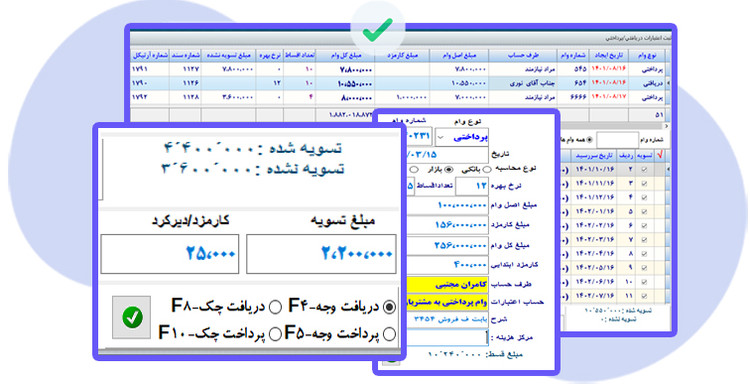Toggle settlement checkbox for installment 1402/02/16
Screen dimensions: 750x384
pyautogui.click(x=644, y=225)
